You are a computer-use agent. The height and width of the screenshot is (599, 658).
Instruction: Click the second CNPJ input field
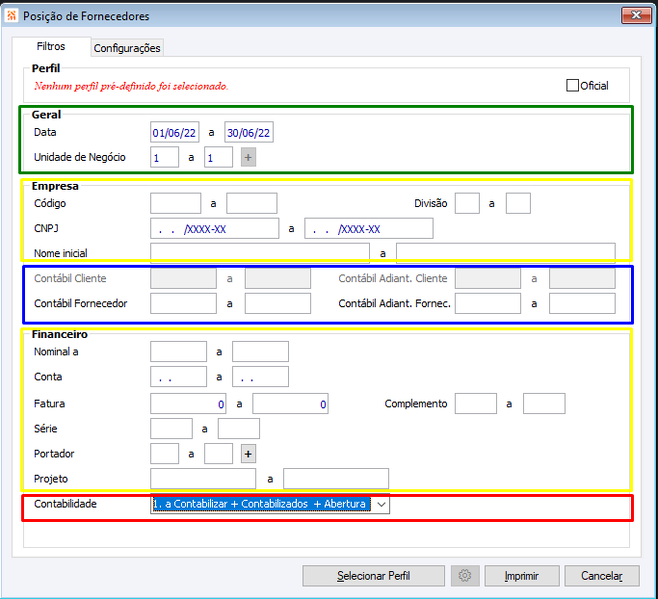pyautogui.click(x=369, y=228)
